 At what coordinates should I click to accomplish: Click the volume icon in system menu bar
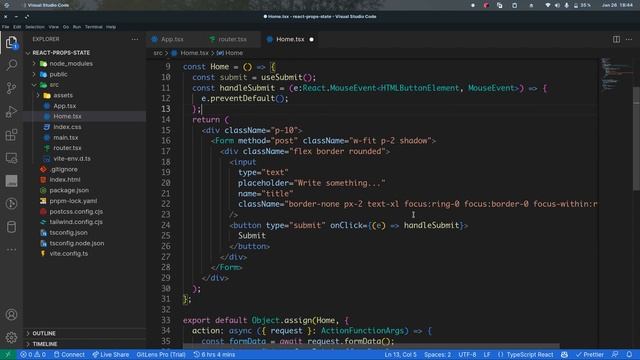pos(557,5)
